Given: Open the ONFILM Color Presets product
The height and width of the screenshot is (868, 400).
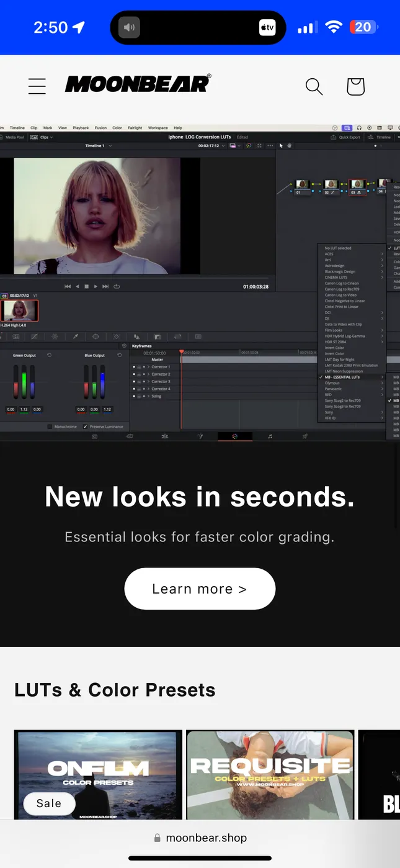Looking at the screenshot, I should pyautogui.click(x=98, y=774).
